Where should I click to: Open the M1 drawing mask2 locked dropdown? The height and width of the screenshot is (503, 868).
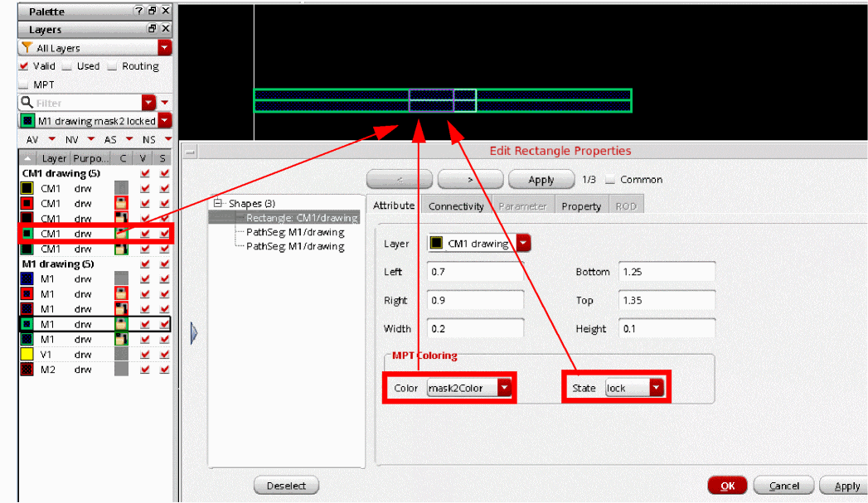click(164, 120)
